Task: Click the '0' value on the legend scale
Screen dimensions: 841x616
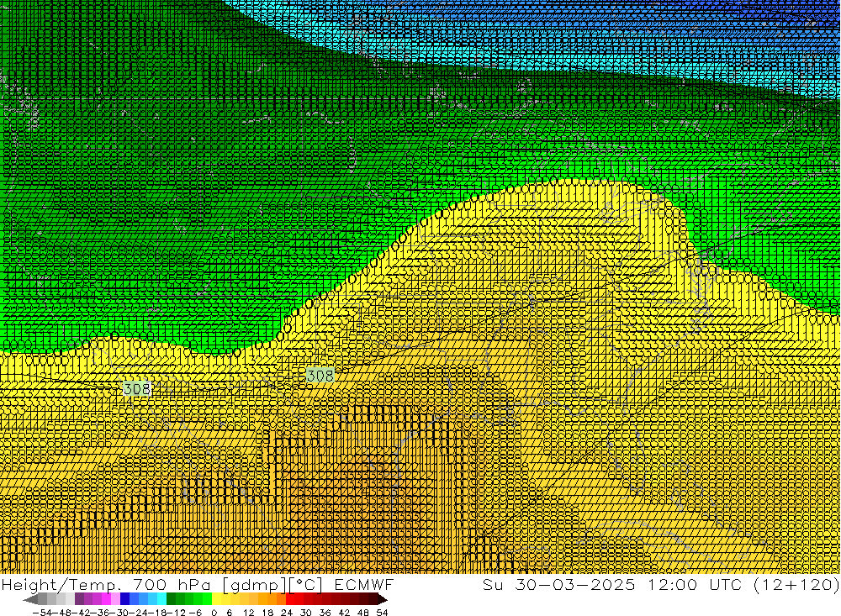Action: pos(214,613)
